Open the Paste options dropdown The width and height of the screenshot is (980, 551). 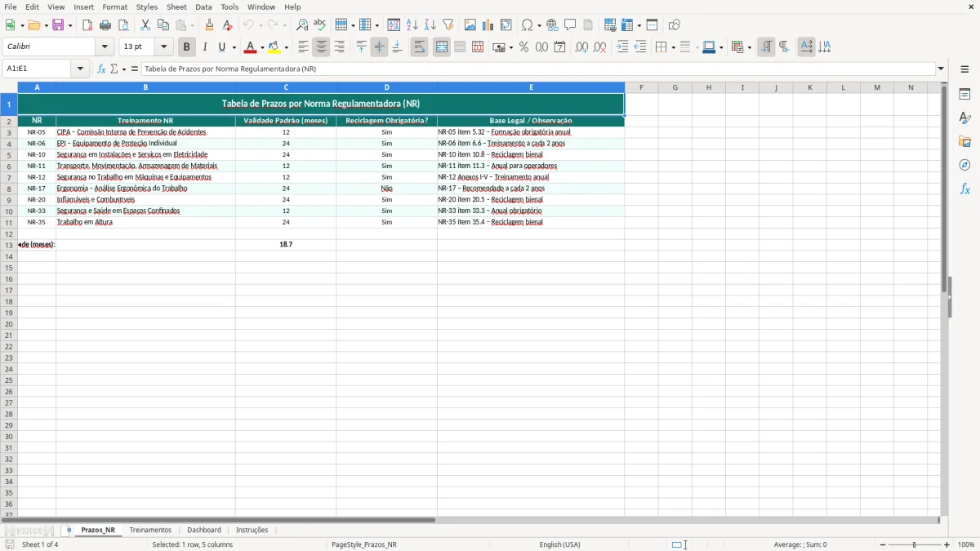tap(193, 25)
